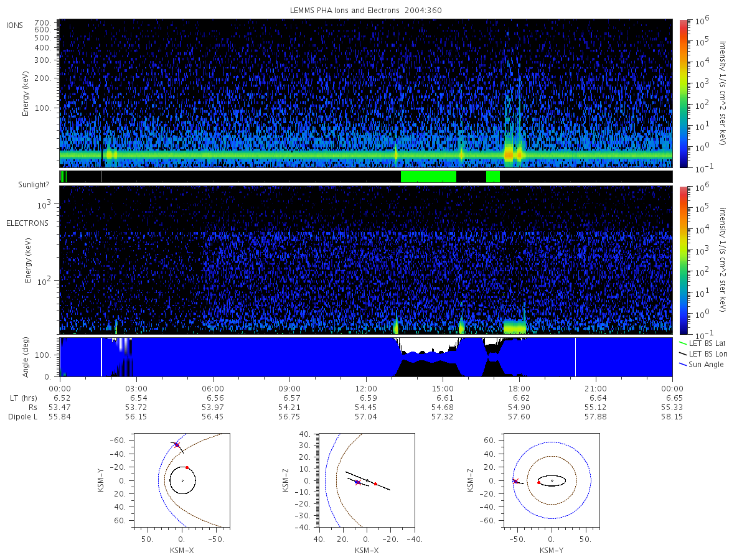Select the electron intensity color bar
Image resolution: width=747 pixels, height=560 pixels.
pos(684,259)
